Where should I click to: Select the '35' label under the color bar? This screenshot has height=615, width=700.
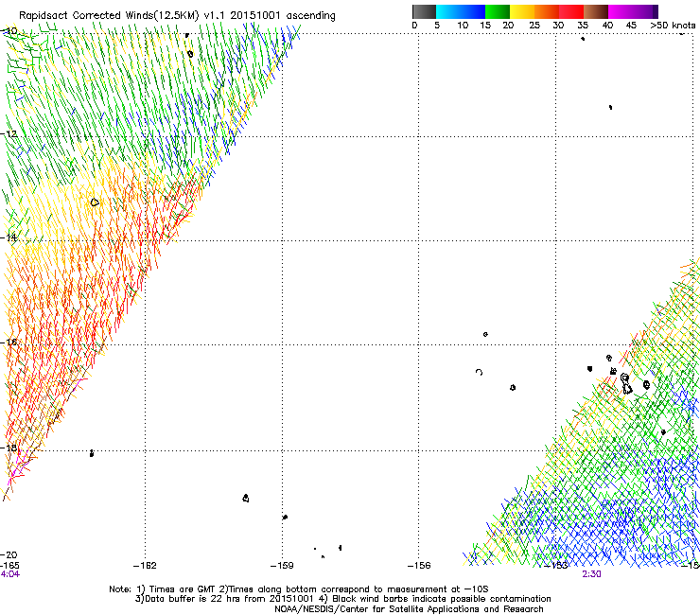pos(583,26)
